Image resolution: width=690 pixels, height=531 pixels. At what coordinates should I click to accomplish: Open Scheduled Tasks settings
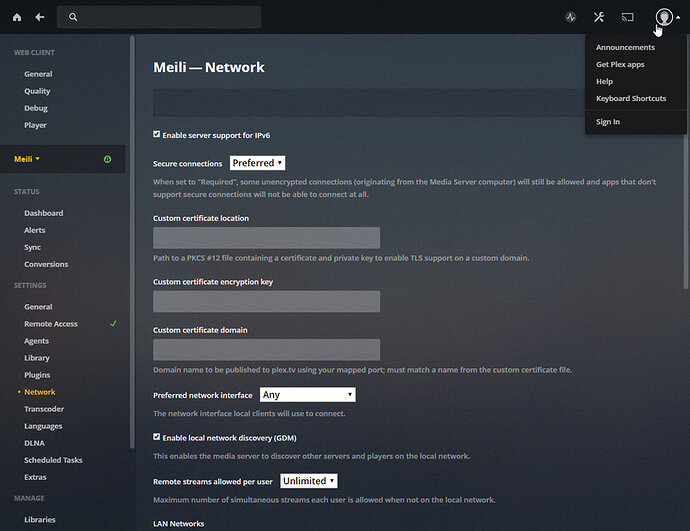point(53,460)
